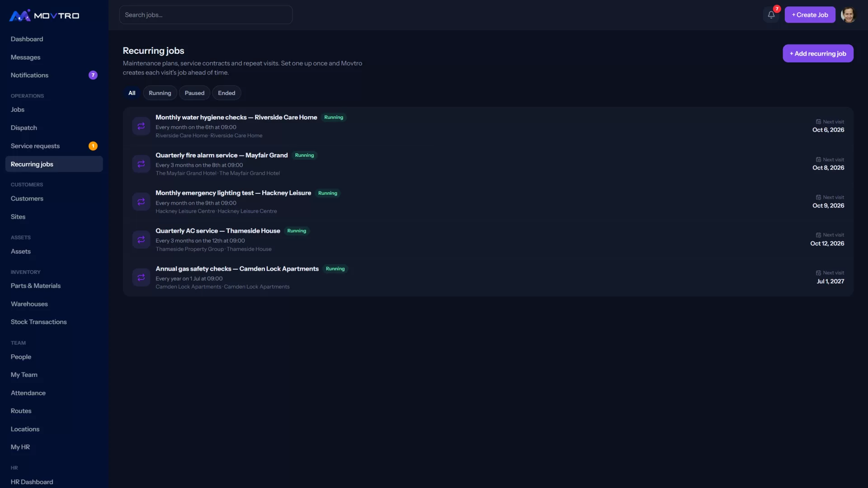The image size is (868, 488).
Task: Open Assets in the sidebar
Action: click(x=54, y=251)
